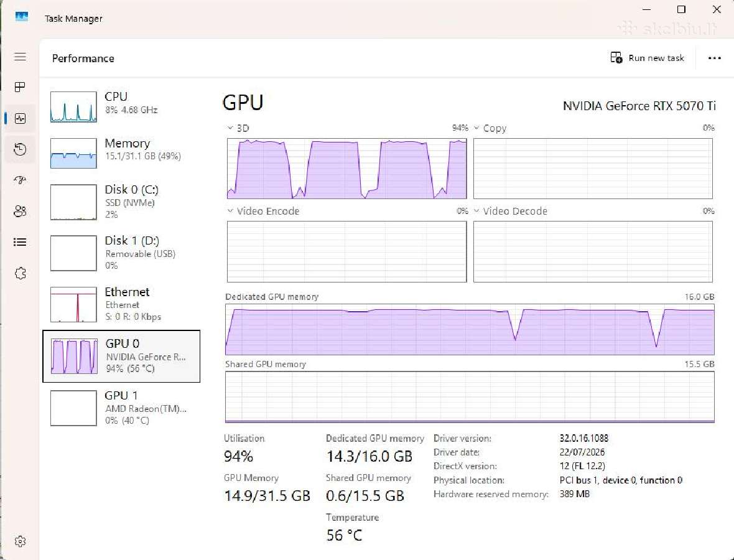Open the hamburger navigation menu
The width and height of the screenshot is (734, 560).
click(20, 57)
